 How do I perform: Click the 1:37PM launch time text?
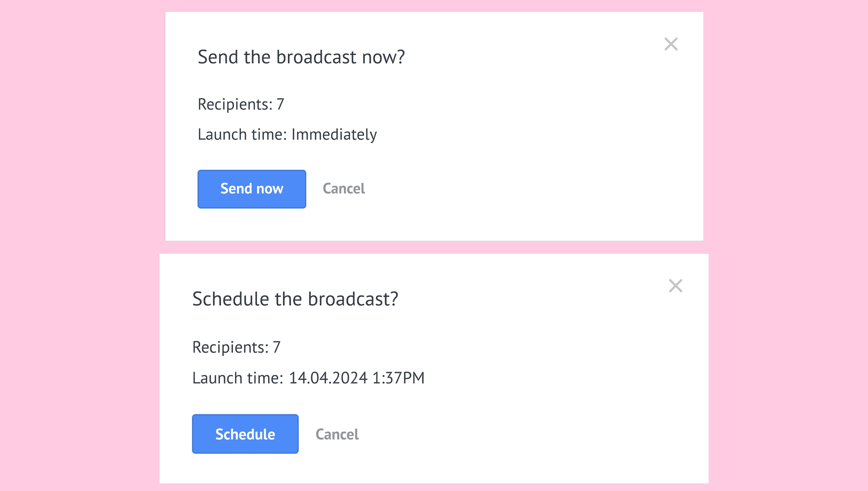pyautogui.click(x=398, y=378)
